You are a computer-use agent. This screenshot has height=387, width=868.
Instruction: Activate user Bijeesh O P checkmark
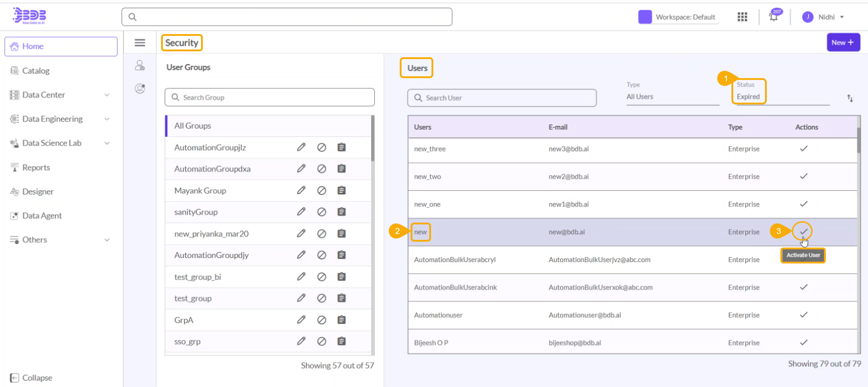click(x=803, y=342)
